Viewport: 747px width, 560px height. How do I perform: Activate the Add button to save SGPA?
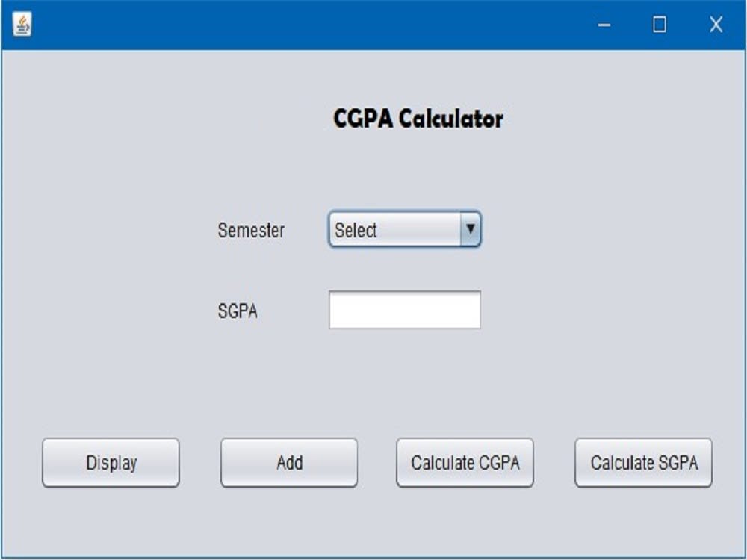click(x=288, y=463)
